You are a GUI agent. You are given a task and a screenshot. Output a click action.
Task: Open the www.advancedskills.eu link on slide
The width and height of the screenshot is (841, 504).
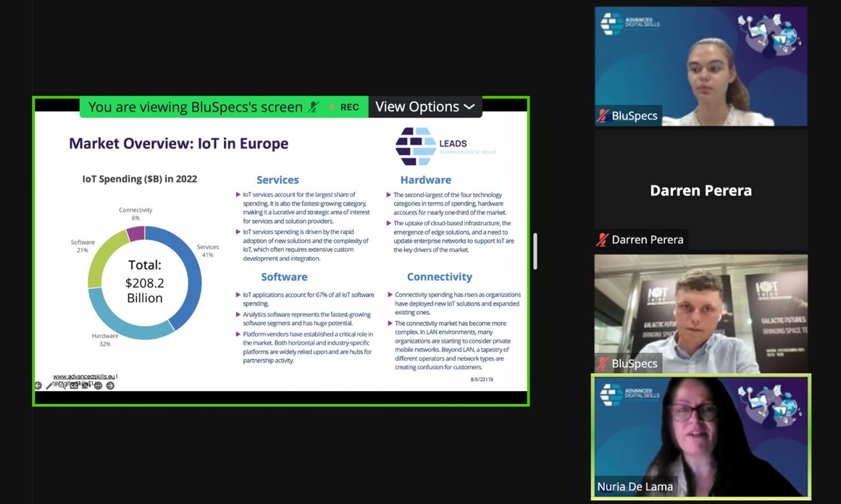click(x=84, y=377)
